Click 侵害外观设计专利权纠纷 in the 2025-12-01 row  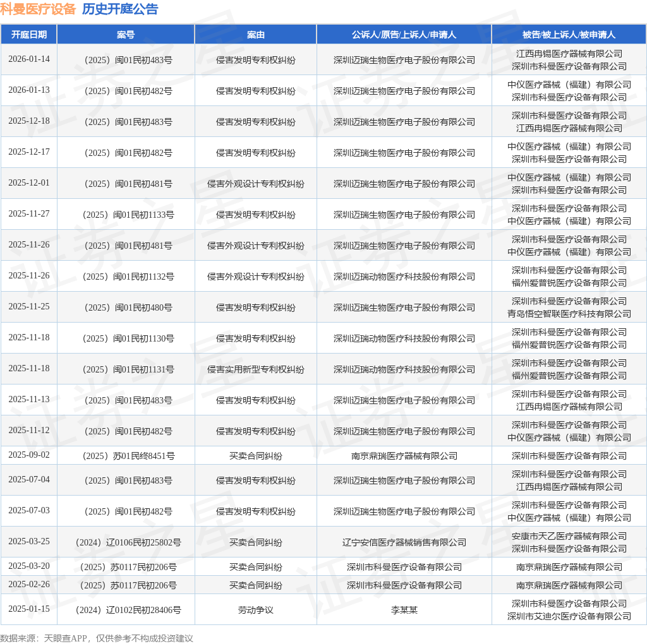[256, 184]
